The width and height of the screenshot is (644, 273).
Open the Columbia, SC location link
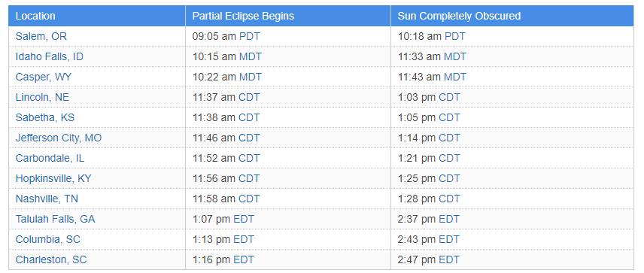point(47,240)
